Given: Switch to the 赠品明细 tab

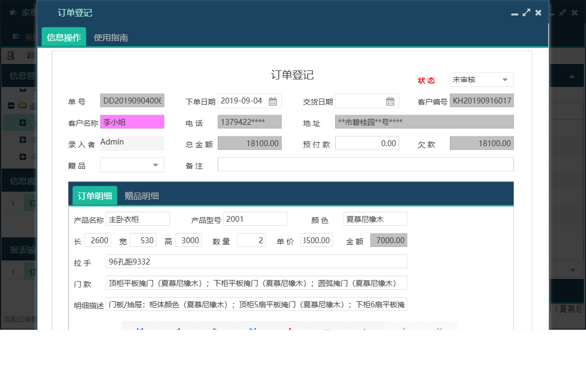Looking at the screenshot, I should [x=141, y=195].
